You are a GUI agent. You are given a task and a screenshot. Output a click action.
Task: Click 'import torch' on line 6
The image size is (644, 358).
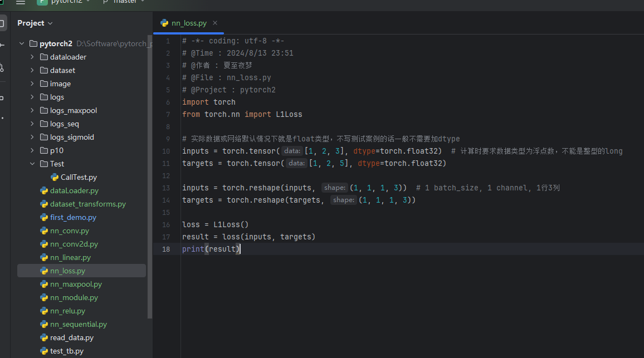point(209,102)
